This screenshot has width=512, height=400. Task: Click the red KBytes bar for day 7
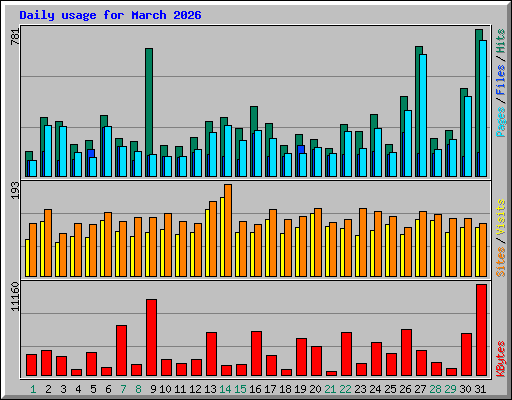[121, 351]
